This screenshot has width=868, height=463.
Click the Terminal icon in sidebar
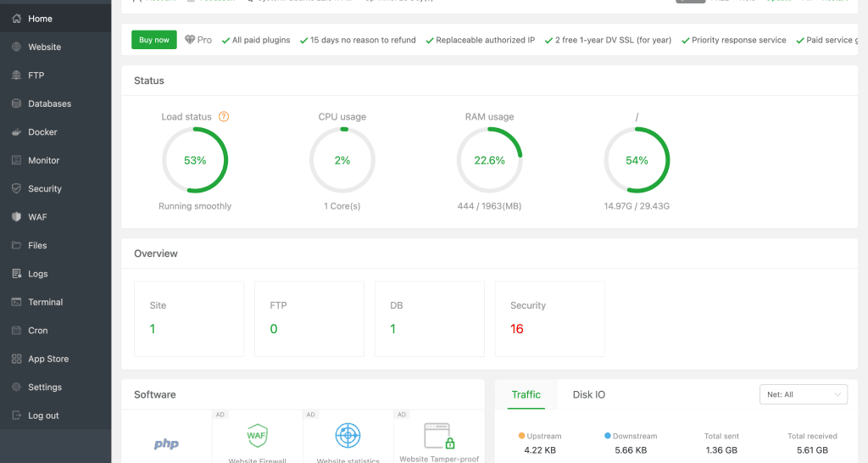[x=16, y=302]
